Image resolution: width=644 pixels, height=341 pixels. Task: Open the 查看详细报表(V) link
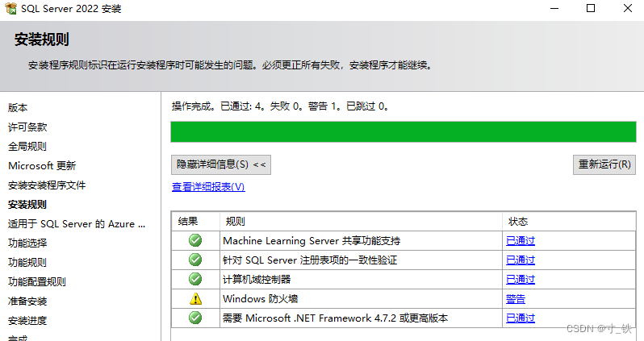(x=208, y=187)
